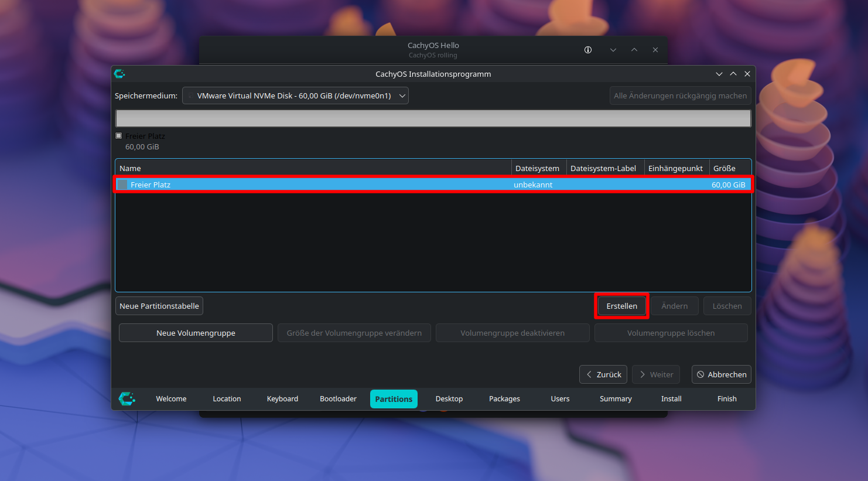Click 'Alle Änderungen rückgängig machen' button
This screenshot has height=481, width=868.
point(680,95)
